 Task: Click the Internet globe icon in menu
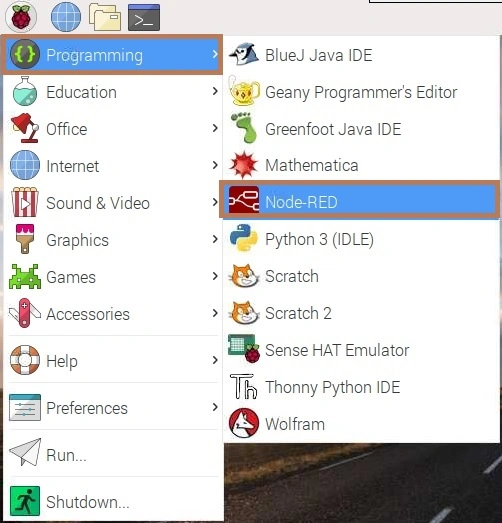click(x=25, y=165)
